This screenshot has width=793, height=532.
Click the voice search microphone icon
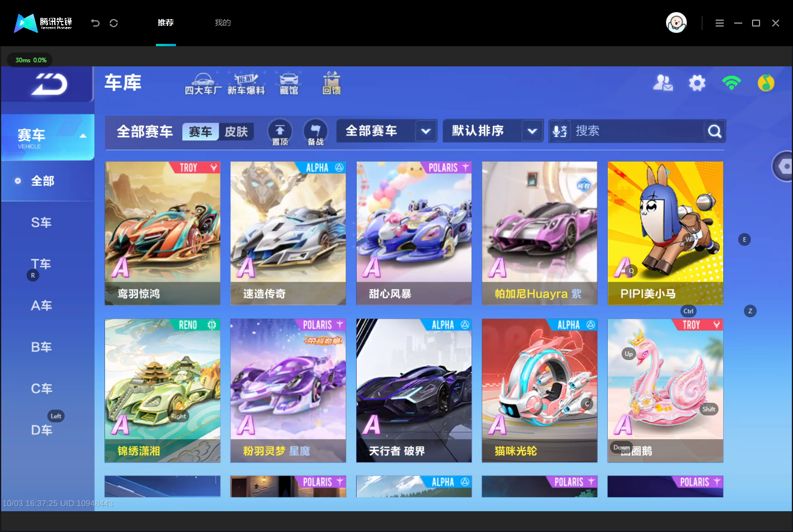[x=560, y=131]
